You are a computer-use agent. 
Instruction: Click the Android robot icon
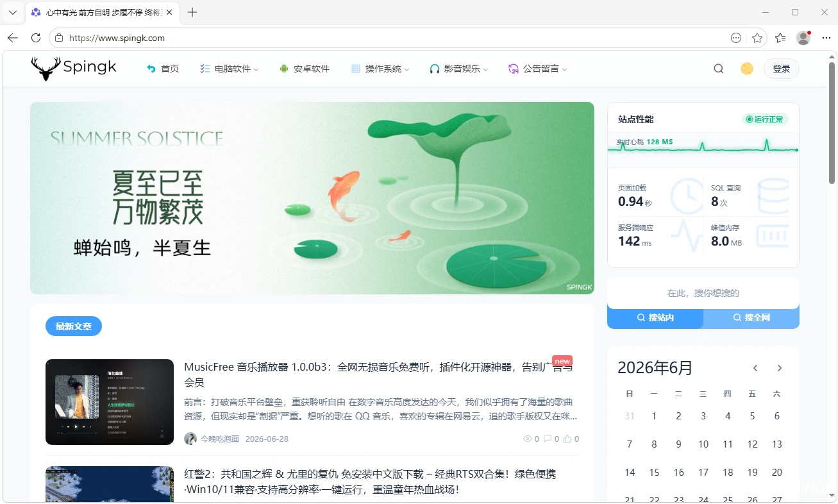click(284, 69)
